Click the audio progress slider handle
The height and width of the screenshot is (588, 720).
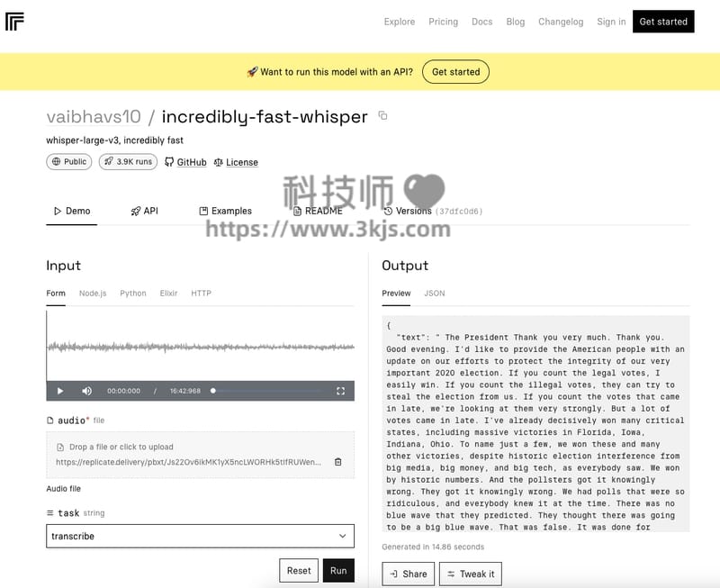213,391
